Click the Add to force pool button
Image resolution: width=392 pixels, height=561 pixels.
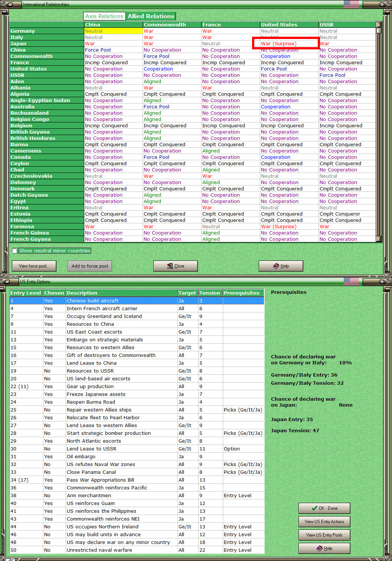pos(90,266)
